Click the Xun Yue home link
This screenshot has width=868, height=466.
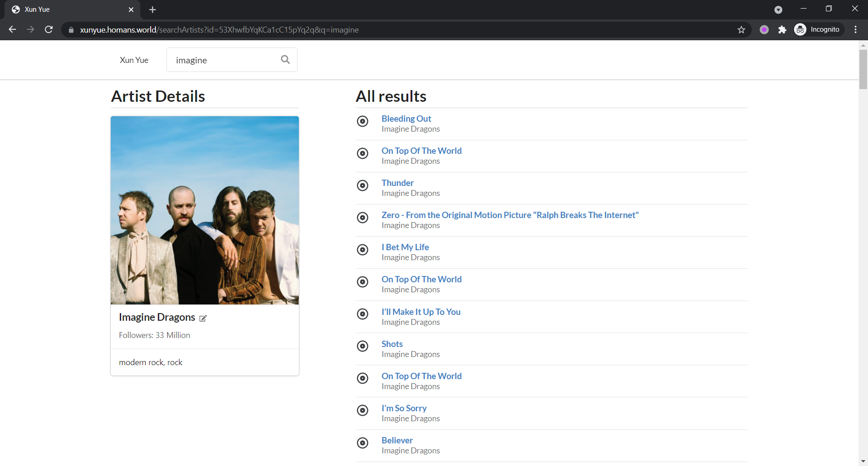click(x=134, y=60)
